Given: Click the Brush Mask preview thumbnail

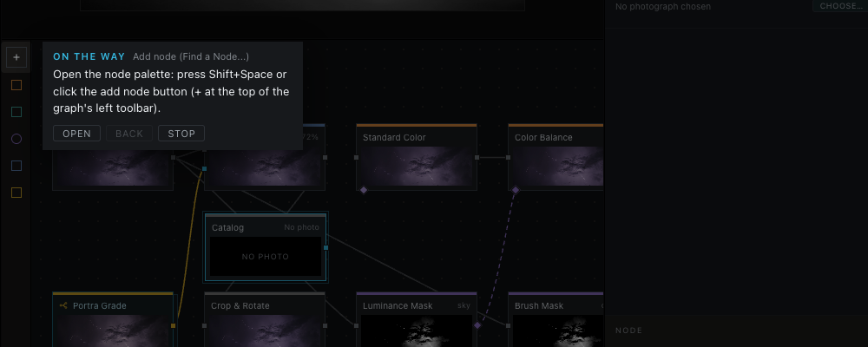Looking at the screenshot, I should pos(558,331).
